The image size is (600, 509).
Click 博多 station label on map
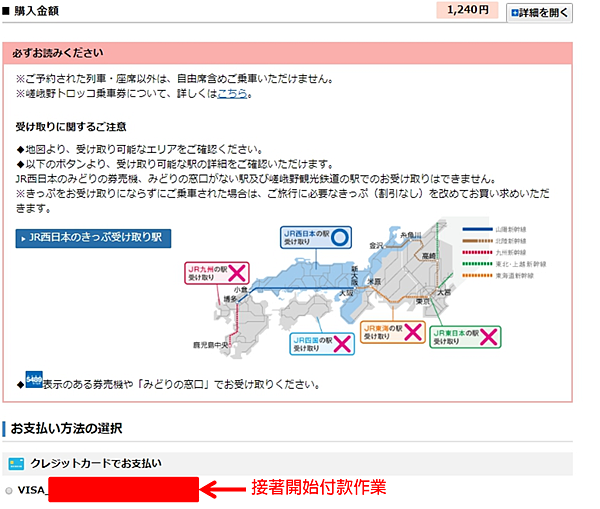(230, 299)
